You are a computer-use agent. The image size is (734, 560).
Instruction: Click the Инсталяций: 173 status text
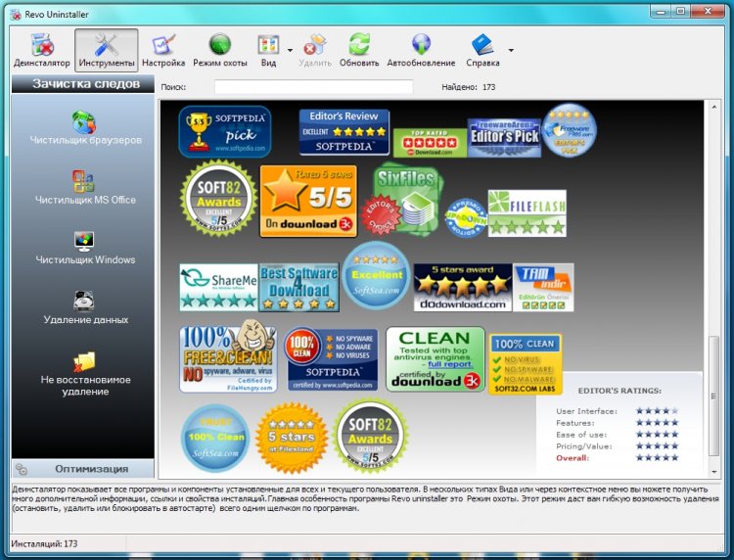(x=44, y=543)
